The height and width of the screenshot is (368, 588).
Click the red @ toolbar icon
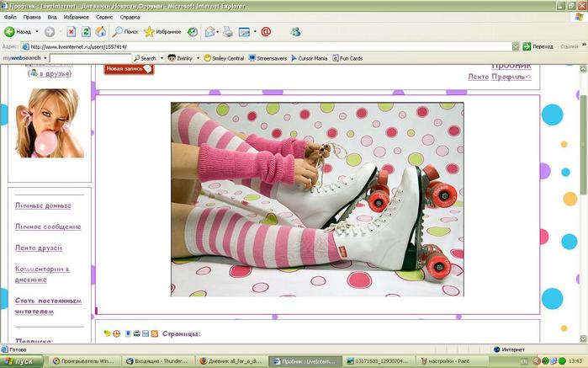point(266,32)
